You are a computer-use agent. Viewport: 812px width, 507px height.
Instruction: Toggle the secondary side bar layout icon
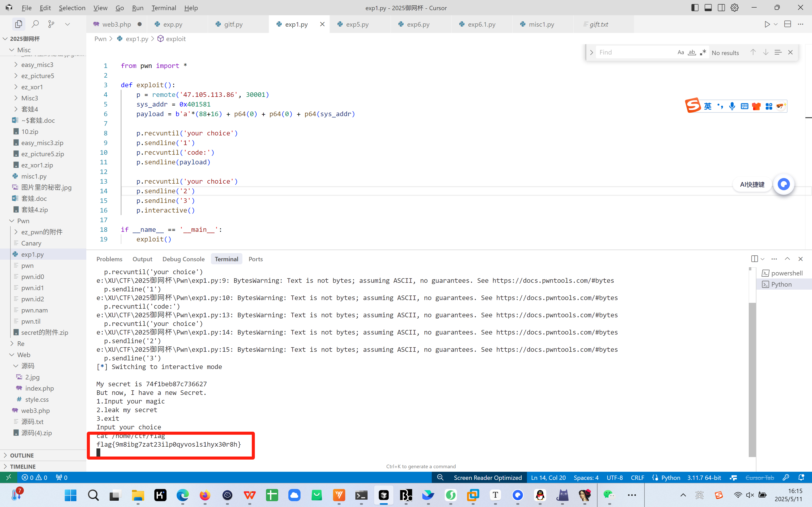[x=721, y=8]
